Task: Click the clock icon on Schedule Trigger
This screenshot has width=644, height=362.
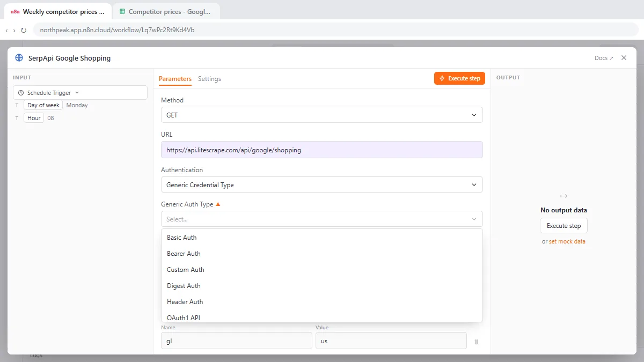Action: point(21,93)
